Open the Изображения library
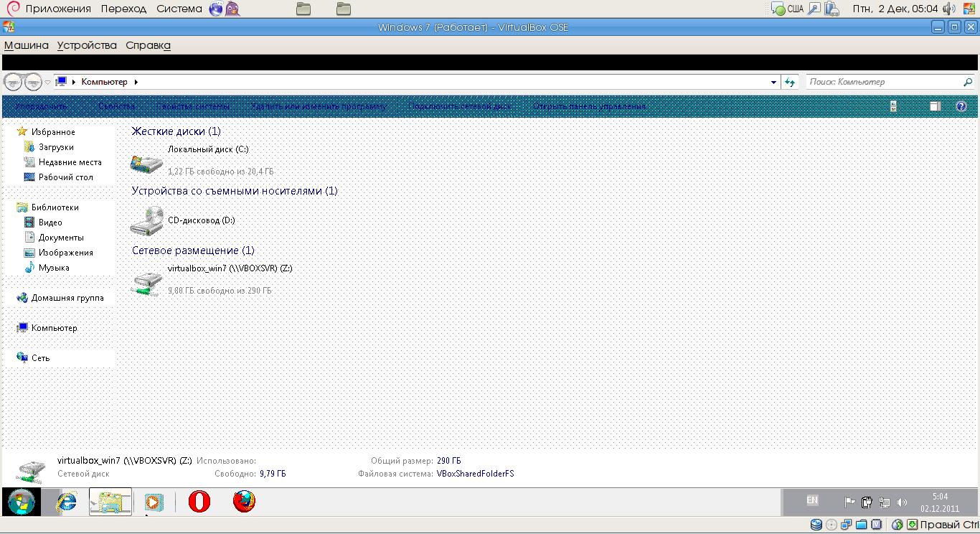This screenshot has width=980, height=534. click(66, 253)
